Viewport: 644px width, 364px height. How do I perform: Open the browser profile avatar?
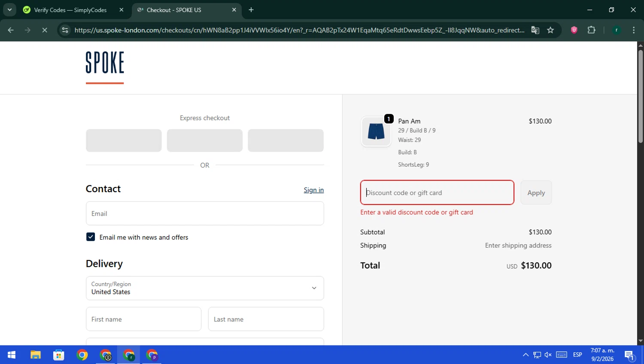click(x=617, y=30)
